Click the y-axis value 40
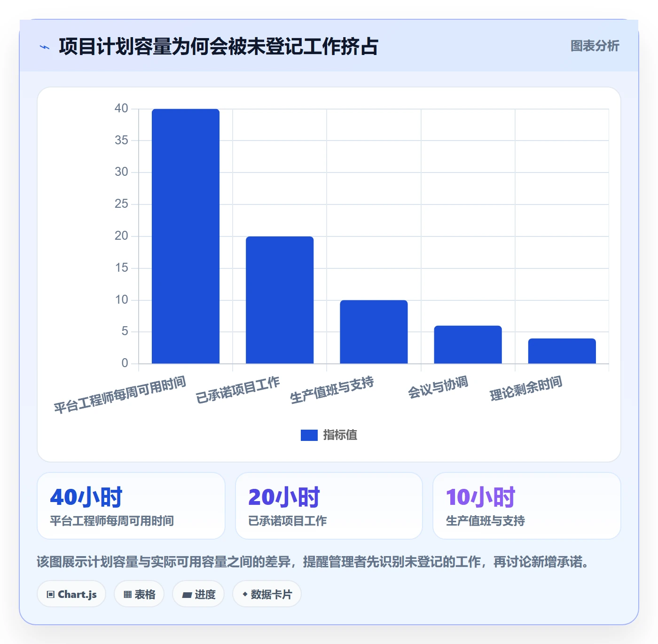The height and width of the screenshot is (644, 658). 121,109
